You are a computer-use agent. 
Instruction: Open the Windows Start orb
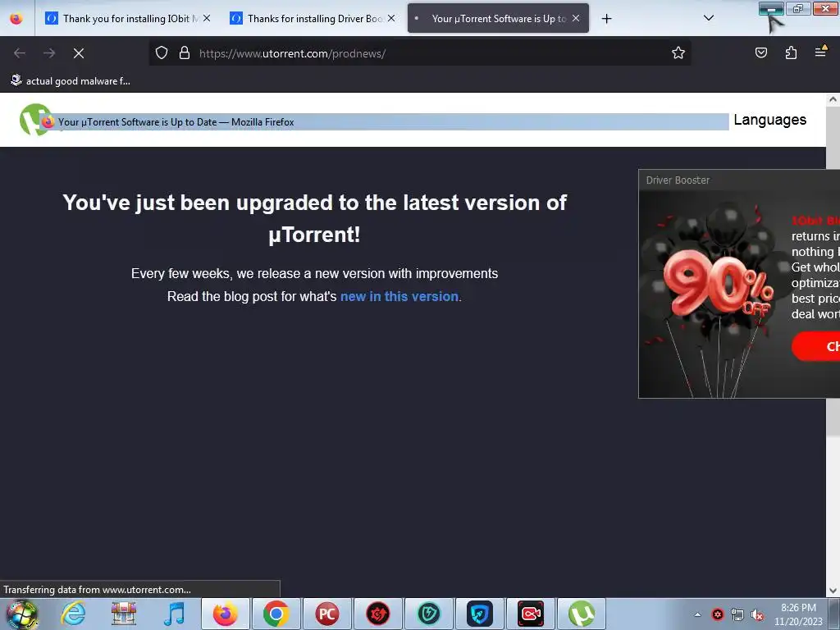click(21, 614)
